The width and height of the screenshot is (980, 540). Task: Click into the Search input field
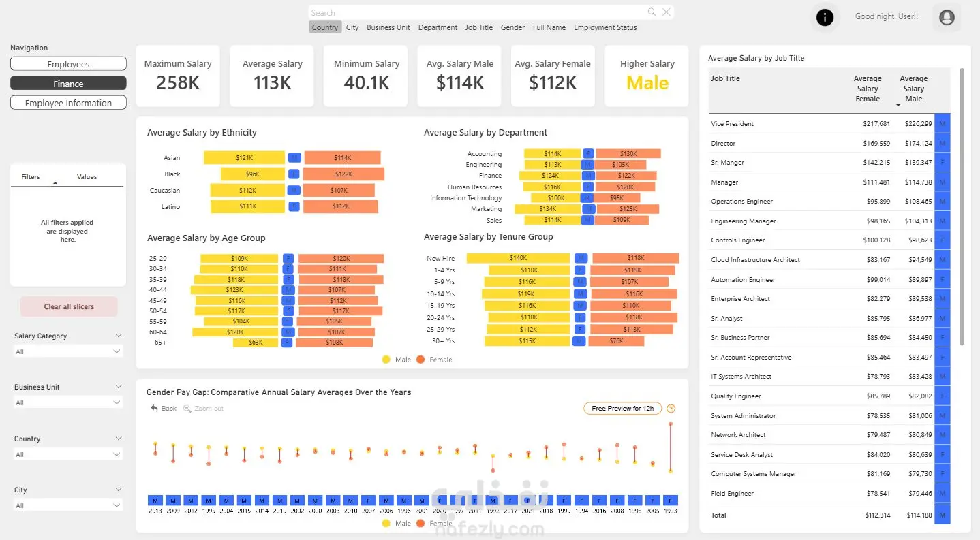[477, 12]
